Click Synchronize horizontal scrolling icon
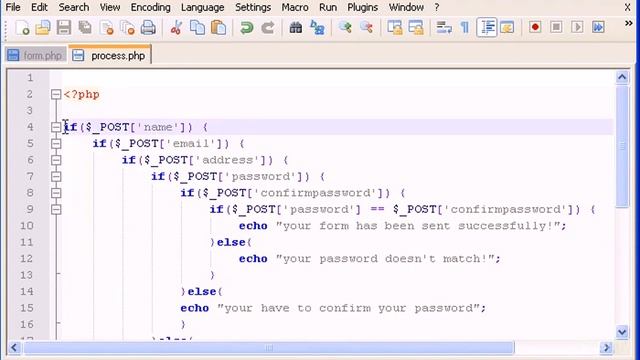Image resolution: width=640 pixels, height=360 pixels. coord(416,28)
